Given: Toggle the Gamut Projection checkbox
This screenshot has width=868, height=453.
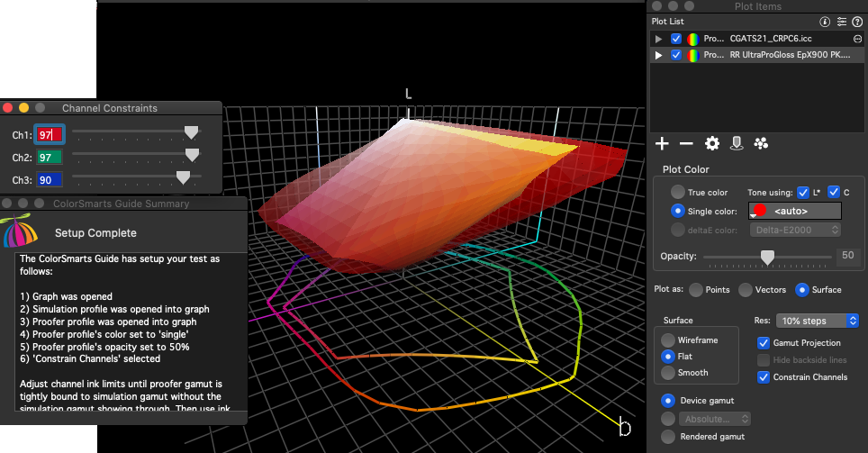Looking at the screenshot, I should pos(764,343).
